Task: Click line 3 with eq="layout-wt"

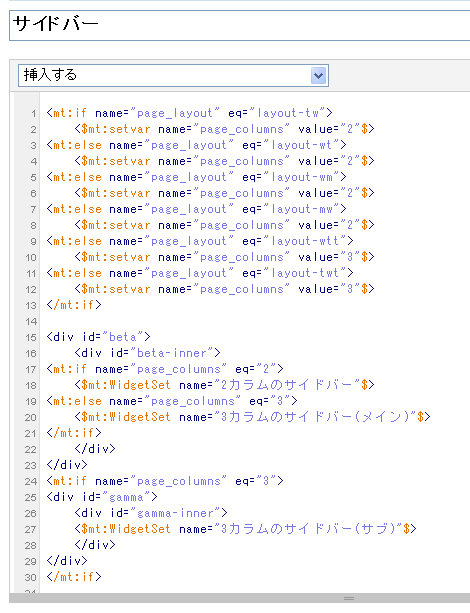Action: 196,145
